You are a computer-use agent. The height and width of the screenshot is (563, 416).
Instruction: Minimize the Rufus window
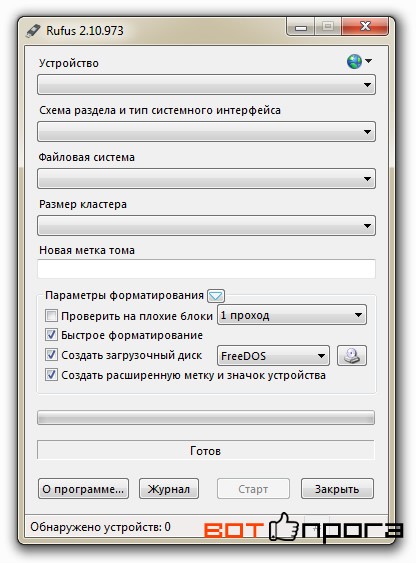pos(301,27)
